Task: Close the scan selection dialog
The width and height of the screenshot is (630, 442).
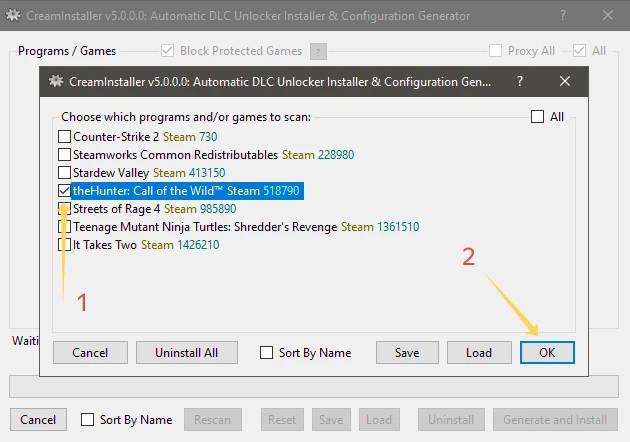Action: point(565,81)
